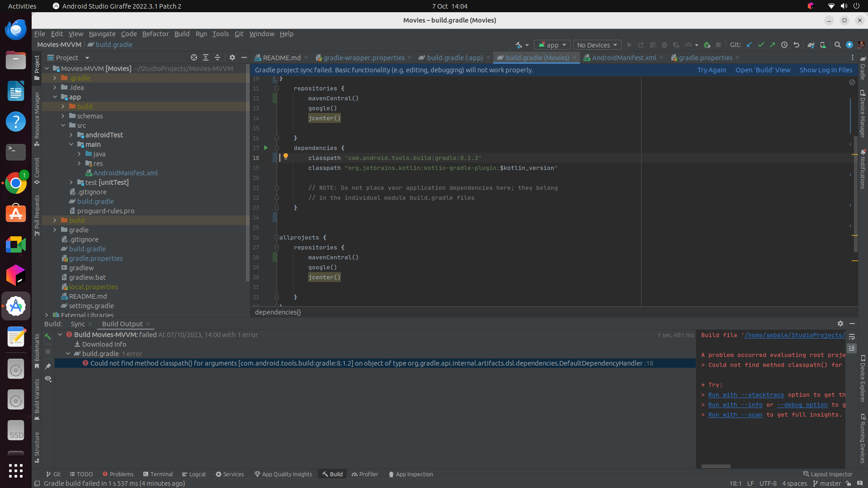Click Expand All icon in Project panel

(206, 57)
